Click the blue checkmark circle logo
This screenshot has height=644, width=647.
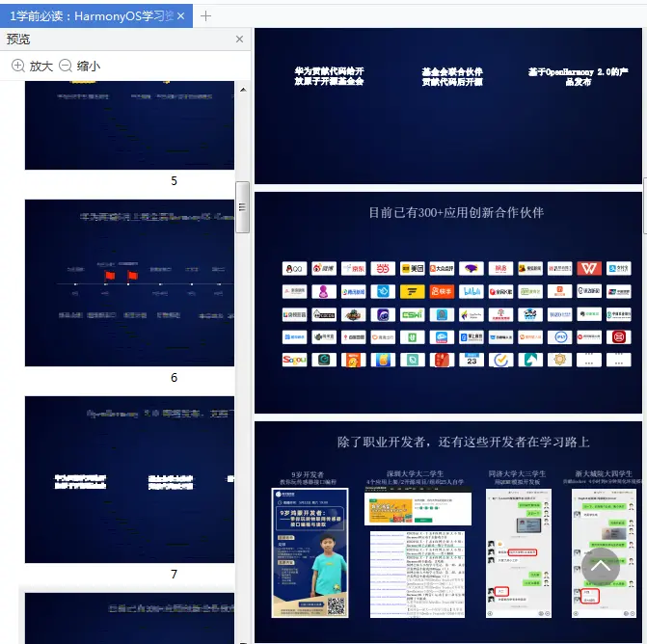[501, 360]
